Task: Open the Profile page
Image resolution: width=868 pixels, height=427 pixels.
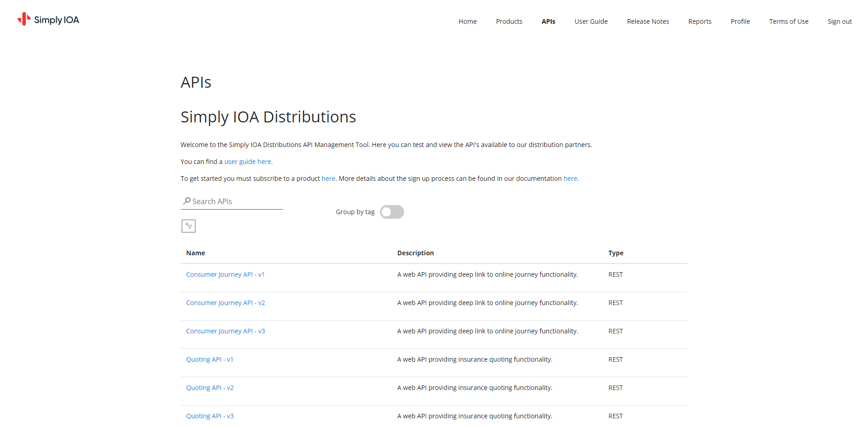Action: (x=740, y=21)
